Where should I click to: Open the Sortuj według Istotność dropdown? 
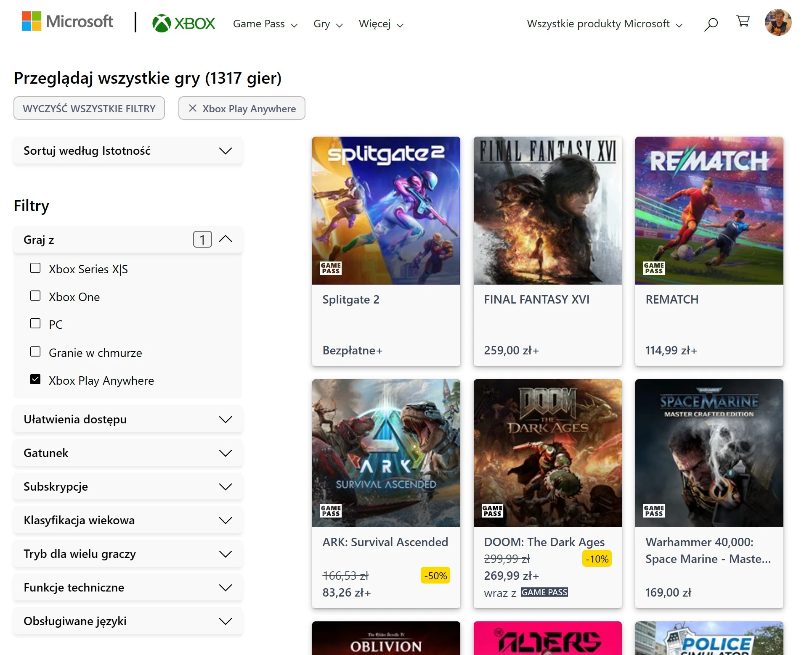(127, 151)
